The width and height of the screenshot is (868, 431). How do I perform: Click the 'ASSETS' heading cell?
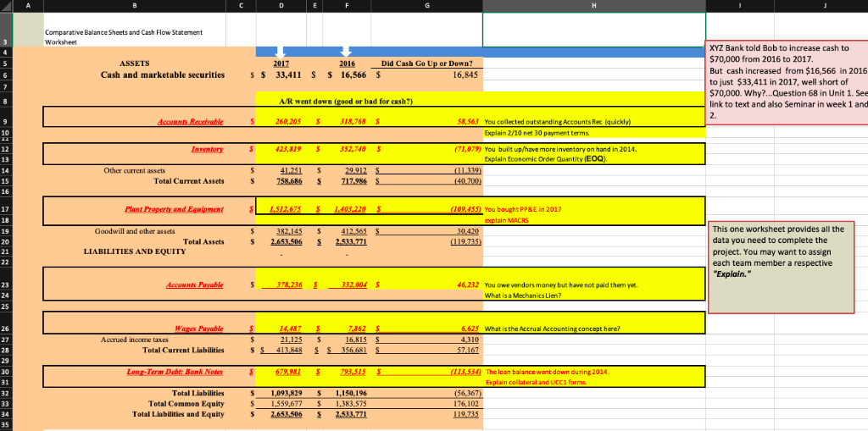(x=135, y=63)
